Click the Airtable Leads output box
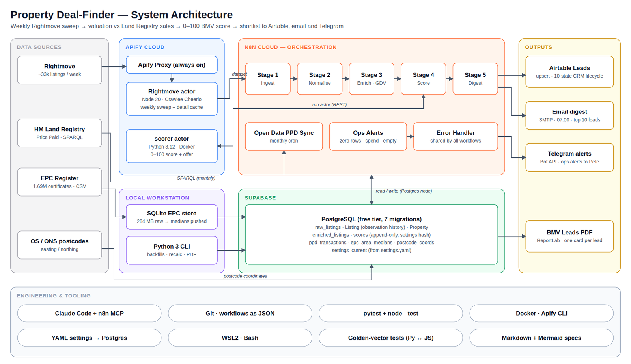Viewport: 631px width, 364px height. tap(569, 72)
